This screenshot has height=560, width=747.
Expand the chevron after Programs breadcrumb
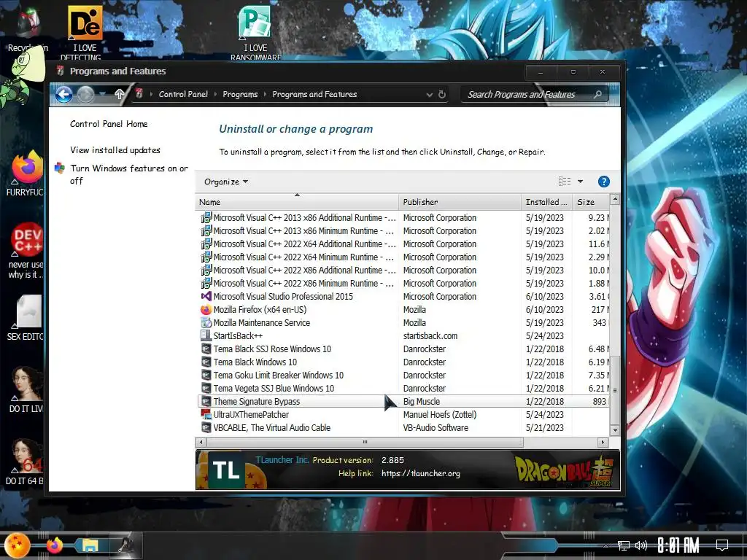click(x=266, y=94)
